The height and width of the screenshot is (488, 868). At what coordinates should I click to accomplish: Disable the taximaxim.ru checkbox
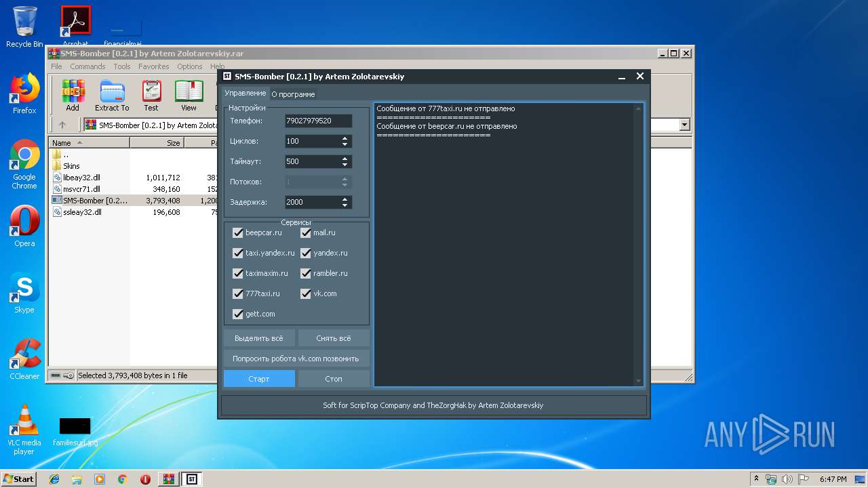[x=237, y=273]
